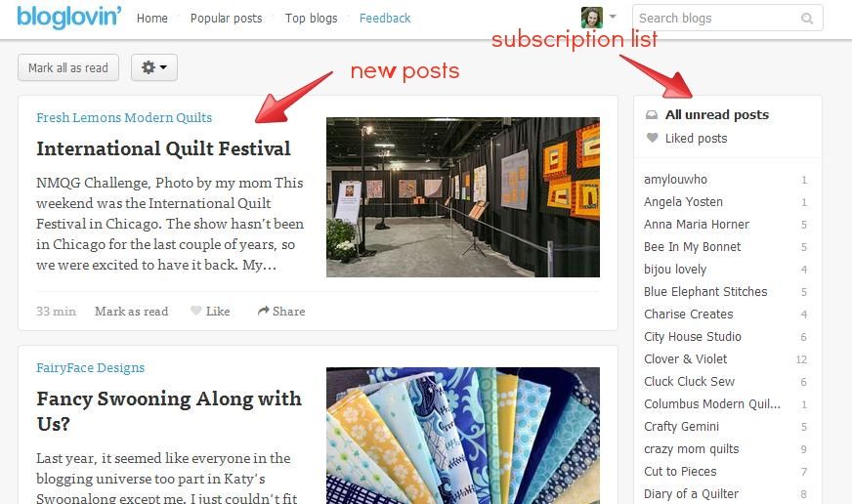The width and height of the screenshot is (852, 504).
Task: Mark International Quilt Festival post as read
Action: 132,312
